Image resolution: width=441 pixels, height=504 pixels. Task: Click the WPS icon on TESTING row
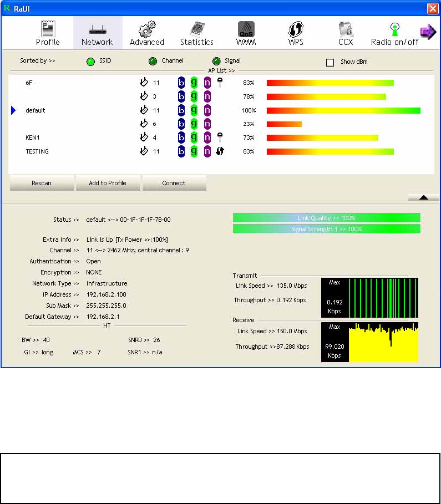(220, 151)
